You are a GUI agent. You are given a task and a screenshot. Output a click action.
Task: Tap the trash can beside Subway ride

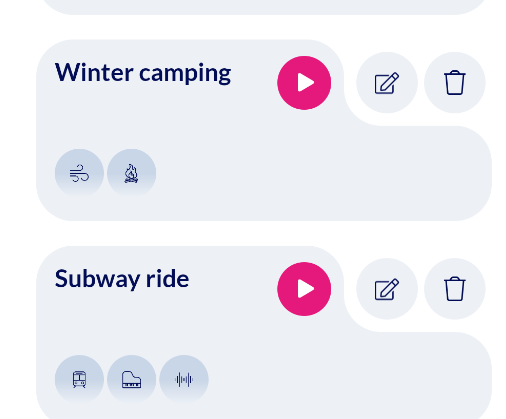tap(455, 289)
